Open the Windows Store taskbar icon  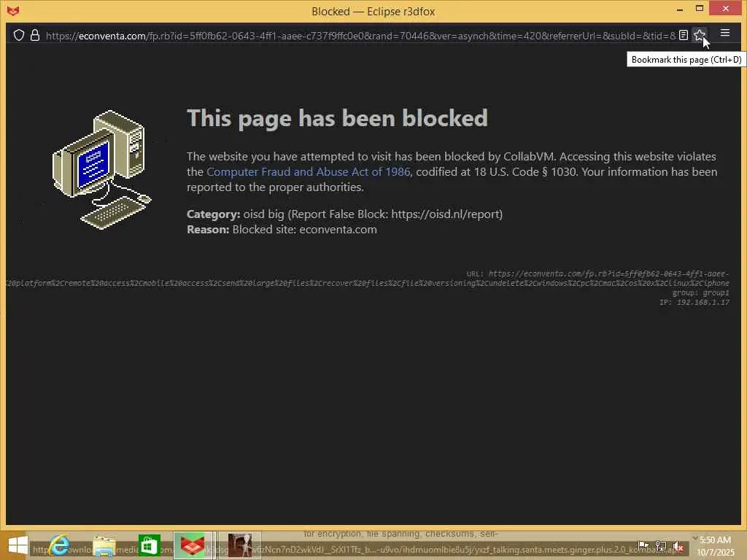pos(149,545)
